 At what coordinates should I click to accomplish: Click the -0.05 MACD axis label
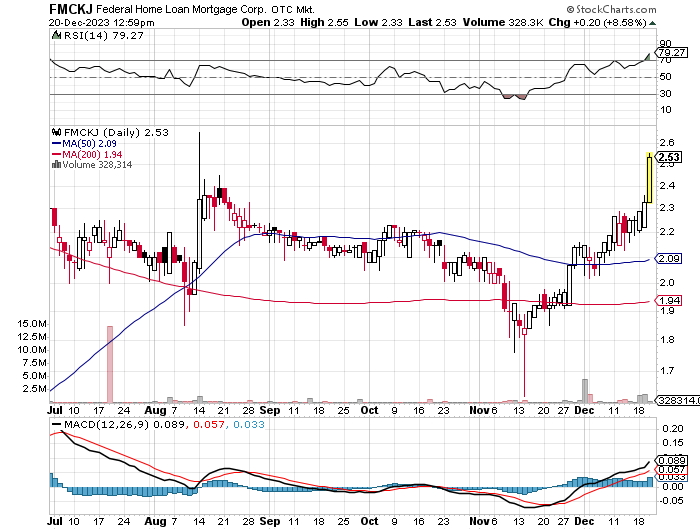(671, 501)
